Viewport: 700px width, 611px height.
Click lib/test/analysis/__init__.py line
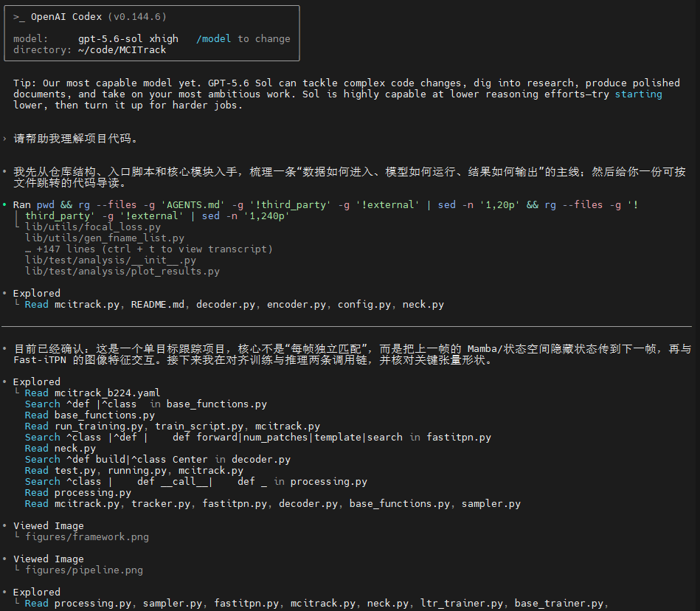(110, 260)
